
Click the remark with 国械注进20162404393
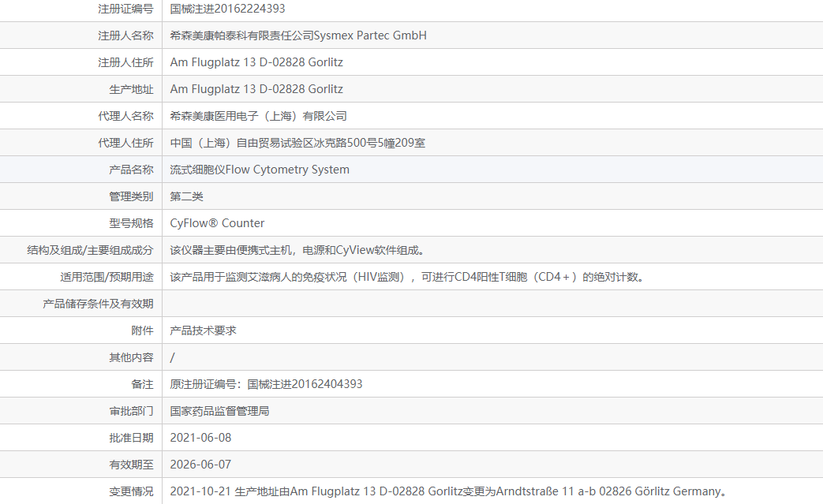click(x=266, y=384)
